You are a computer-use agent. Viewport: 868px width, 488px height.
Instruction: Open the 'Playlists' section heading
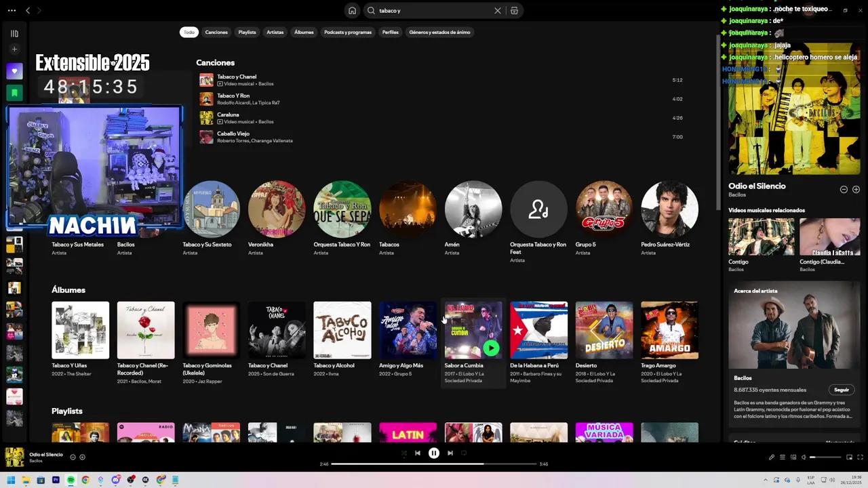click(x=67, y=411)
